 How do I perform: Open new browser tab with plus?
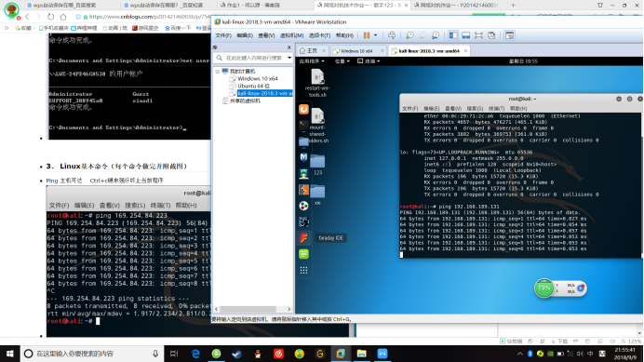click(x=513, y=6)
